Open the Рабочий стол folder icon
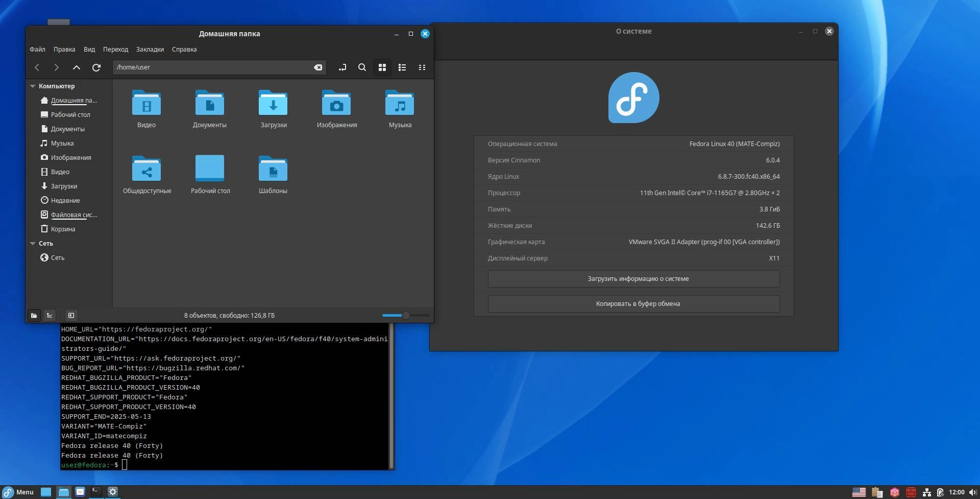 click(x=210, y=168)
